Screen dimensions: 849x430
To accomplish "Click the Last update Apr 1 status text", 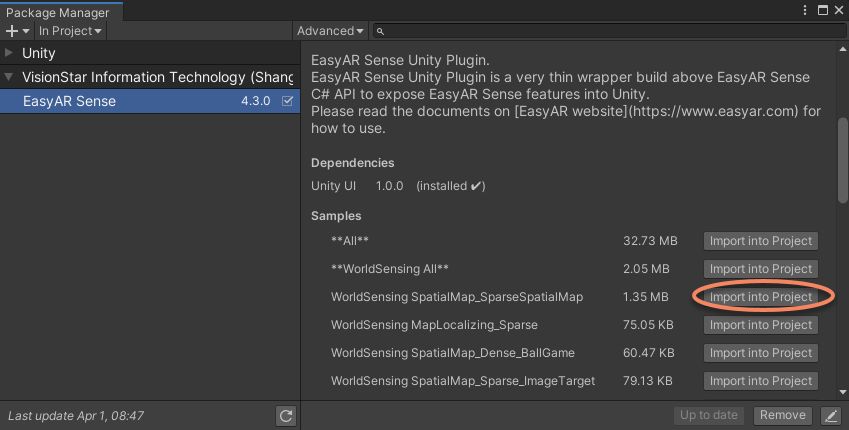I will click(x=76, y=416).
